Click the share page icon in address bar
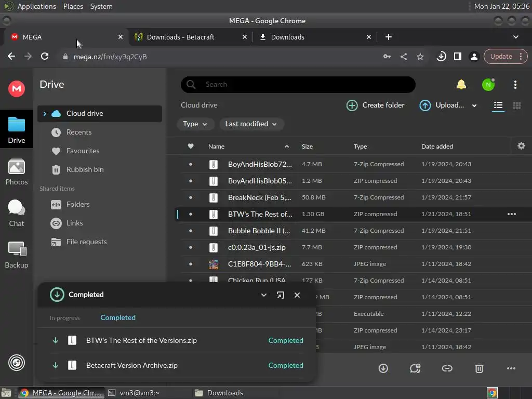Image resolution: width=532 pixels, height=399 pixels. coord(403,57)
